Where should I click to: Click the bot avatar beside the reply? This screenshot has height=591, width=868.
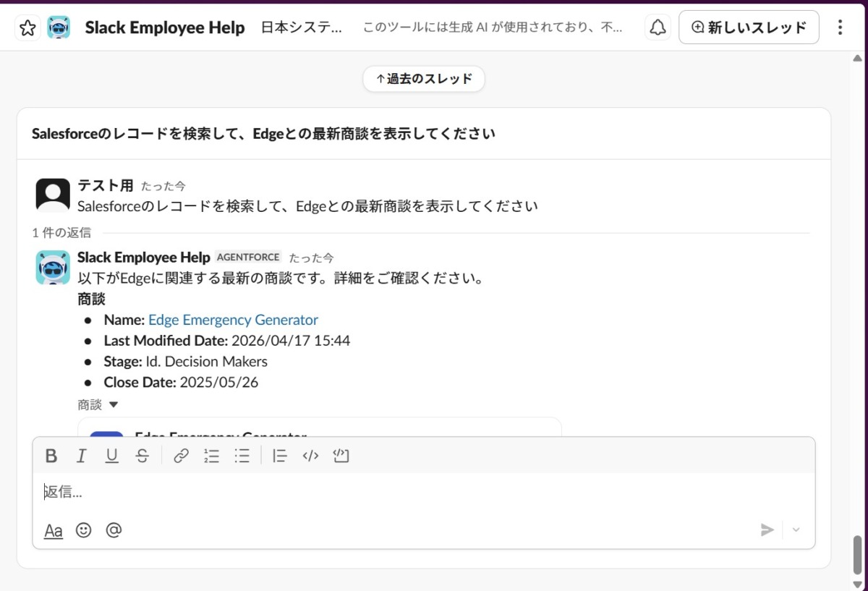tap(53, 268)
